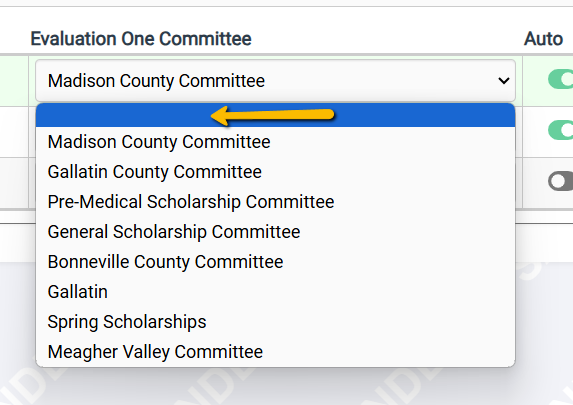Viewport: 573px width, 405px height.
Task: Pick Meagher Valley Committee option
Action: (275, 352)
